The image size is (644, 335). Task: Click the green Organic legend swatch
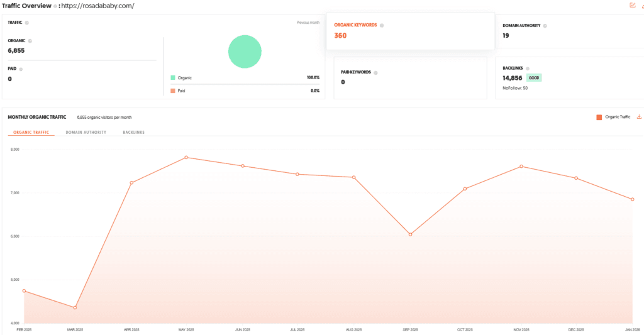173,78
